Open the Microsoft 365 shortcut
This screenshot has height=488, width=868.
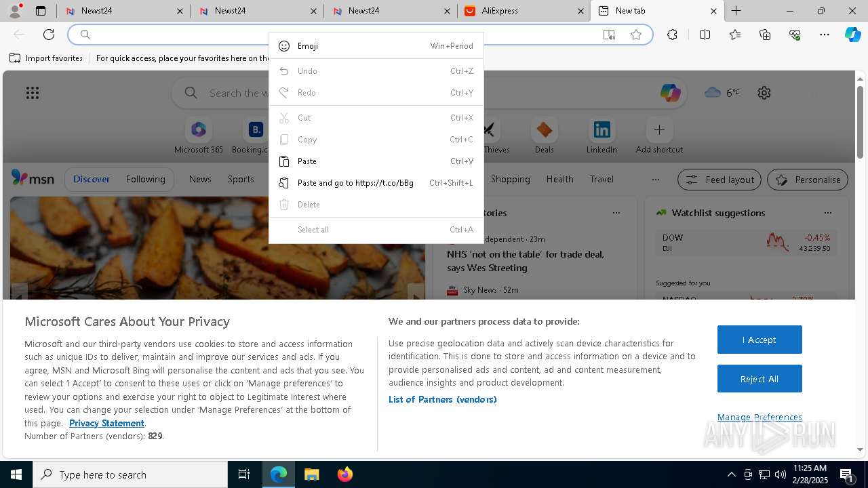(198, 136)
